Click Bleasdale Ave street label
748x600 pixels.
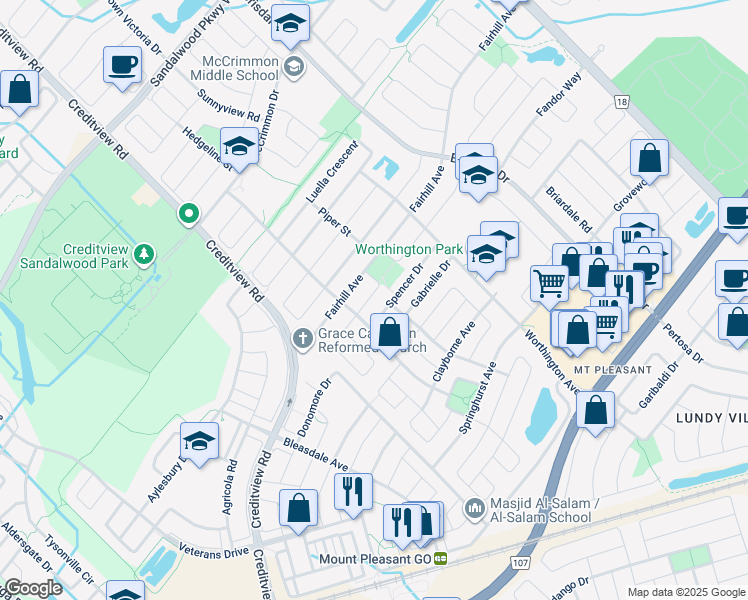(x=315, y=455)
